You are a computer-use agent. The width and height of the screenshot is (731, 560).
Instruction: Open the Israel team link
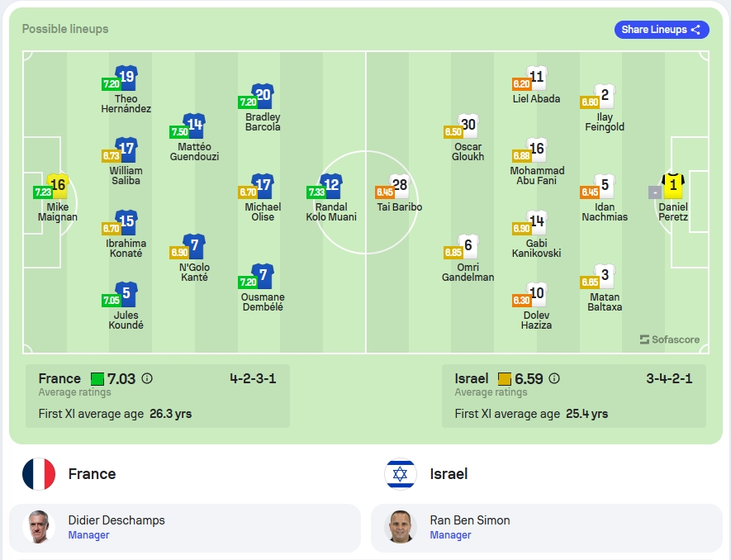click(x=449, y=474)
